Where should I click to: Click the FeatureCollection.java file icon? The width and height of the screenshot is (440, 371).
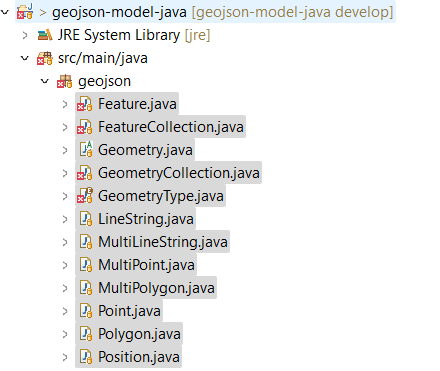[x=85, y=127]
